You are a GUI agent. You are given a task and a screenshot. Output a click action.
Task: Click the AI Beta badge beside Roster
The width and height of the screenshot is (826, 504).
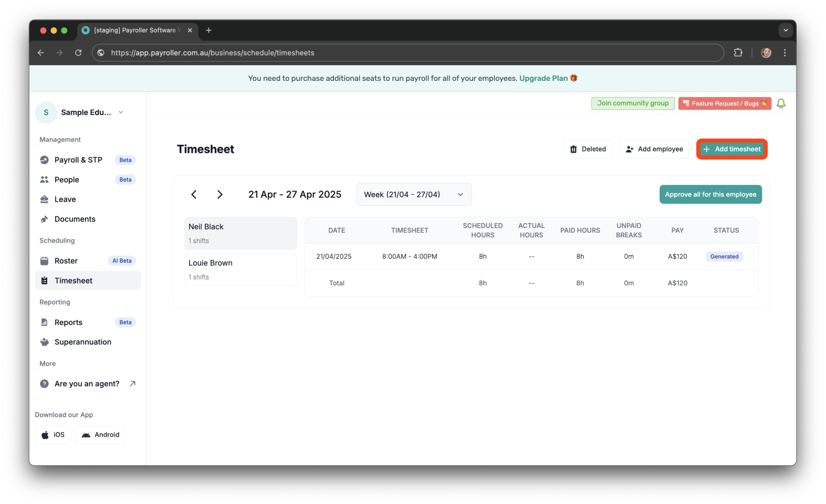[x=122, y=261]
